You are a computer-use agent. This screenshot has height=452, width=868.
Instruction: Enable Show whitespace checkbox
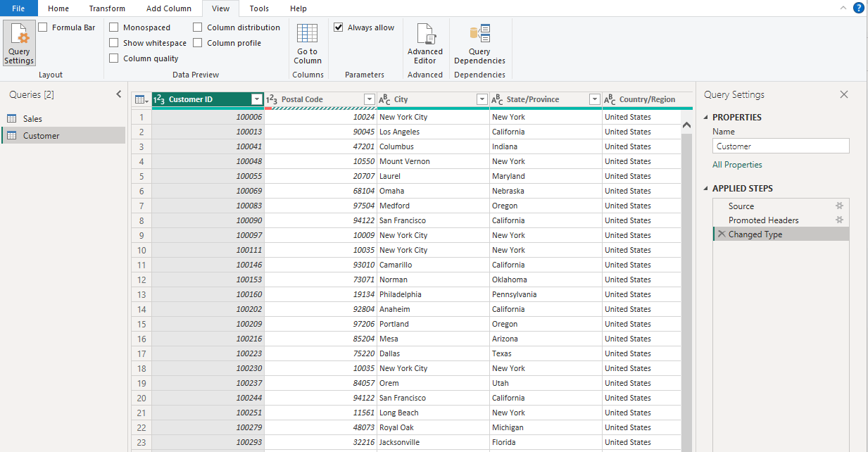point(113,43)
